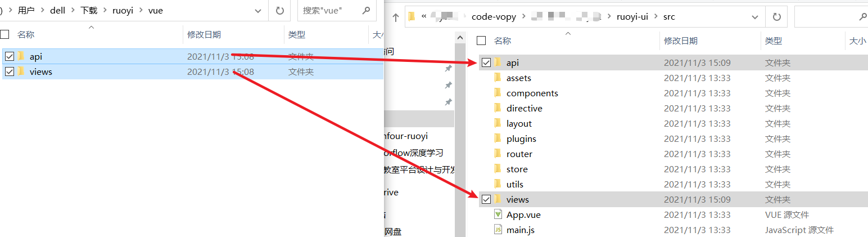Uncheck the views folder in src window
Screen dimensions: 868x237
pyautogui.click(x=486, y=199)
